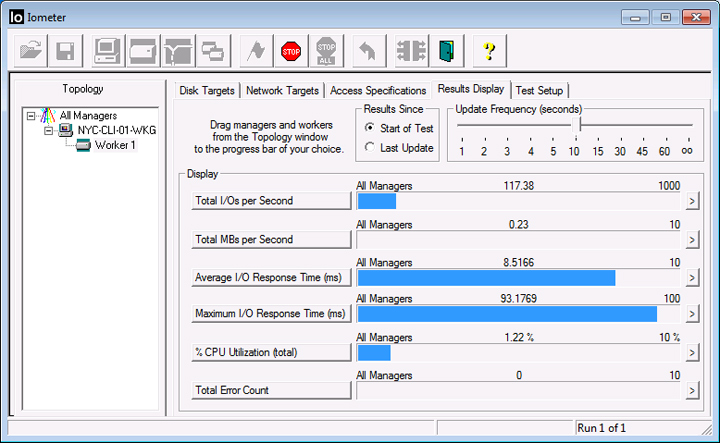Open the Access Specifications tab
The width and height of the screenshot is (720, 443).
coord(378,90)
